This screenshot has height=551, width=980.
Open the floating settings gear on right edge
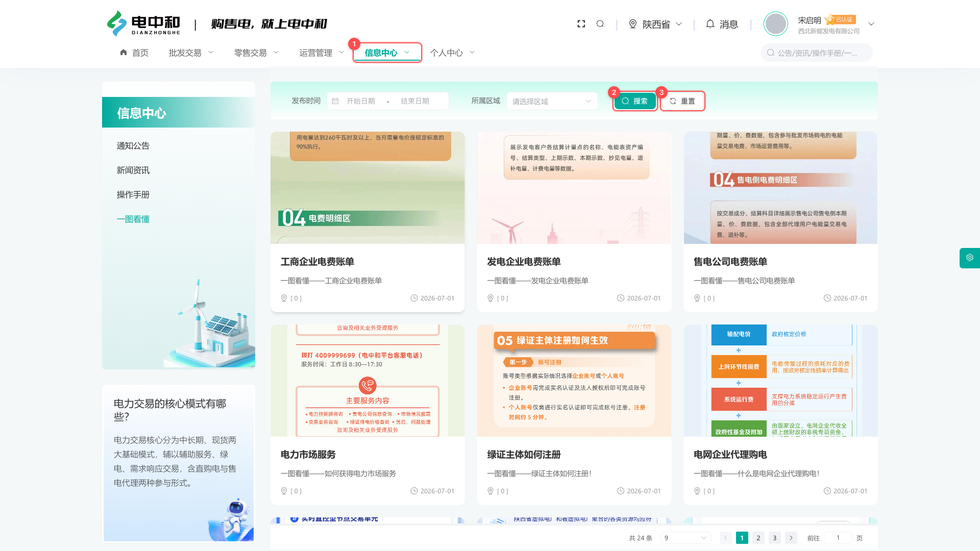970,258
